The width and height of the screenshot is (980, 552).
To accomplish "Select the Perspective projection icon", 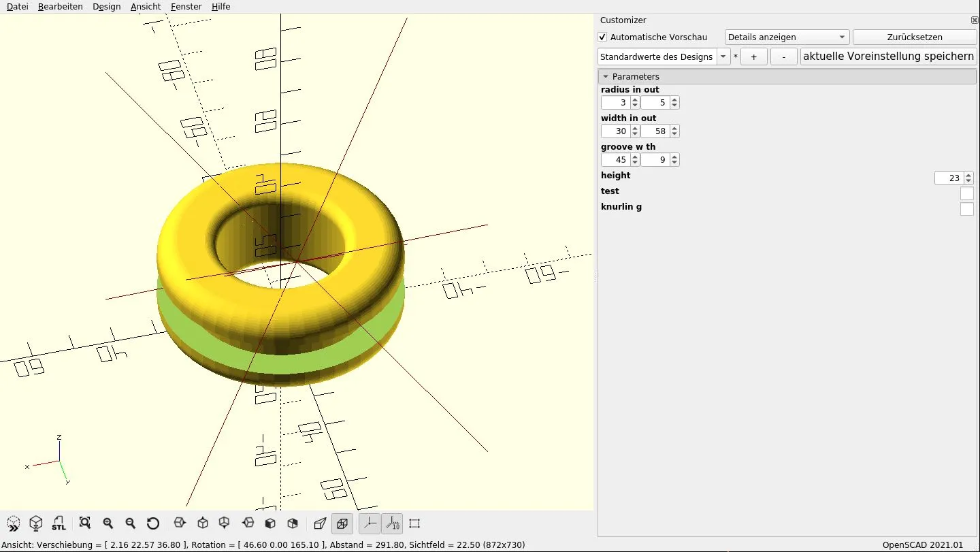I will tap(320, 523).
